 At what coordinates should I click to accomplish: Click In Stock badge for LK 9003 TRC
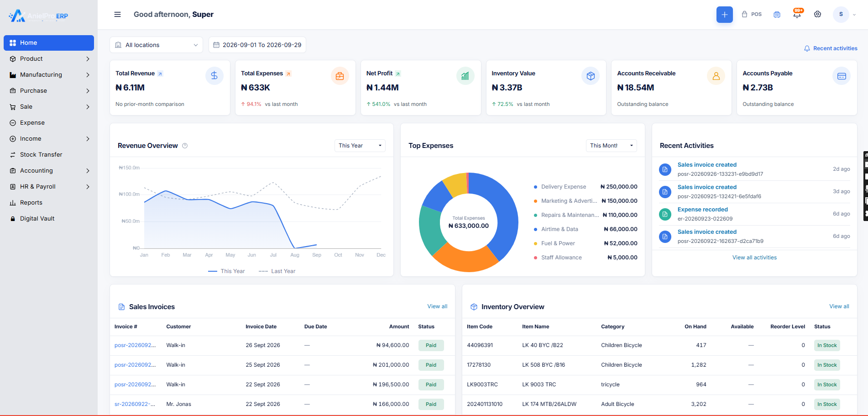pyautogui.click(x=827, y=385)
